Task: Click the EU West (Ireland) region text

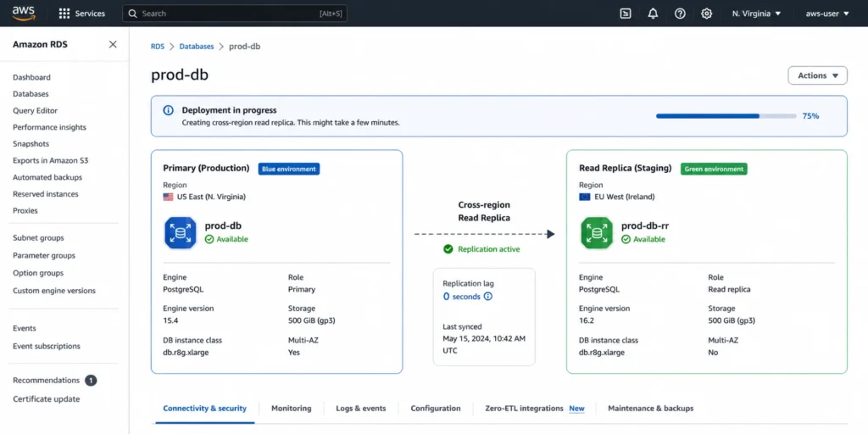Action: click(625, 197)
